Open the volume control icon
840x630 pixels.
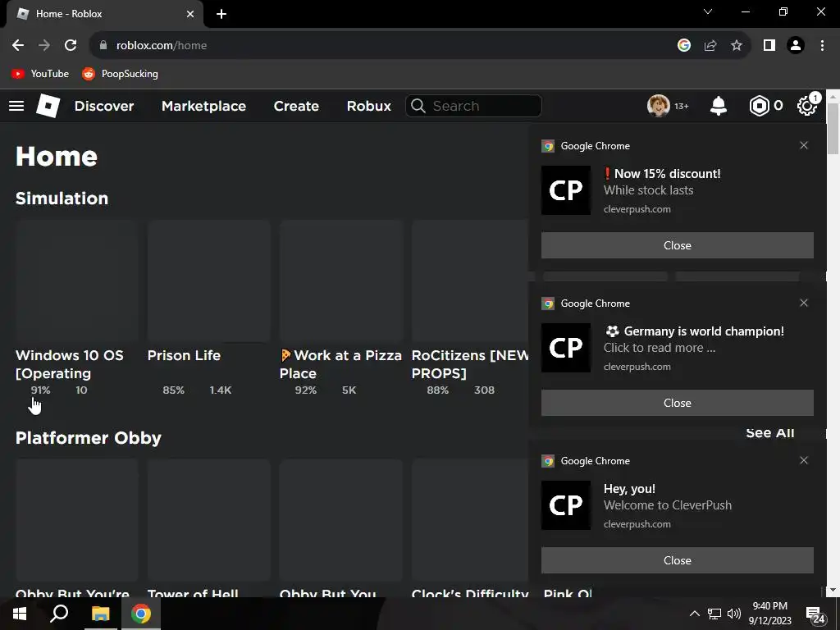[734, 614]
